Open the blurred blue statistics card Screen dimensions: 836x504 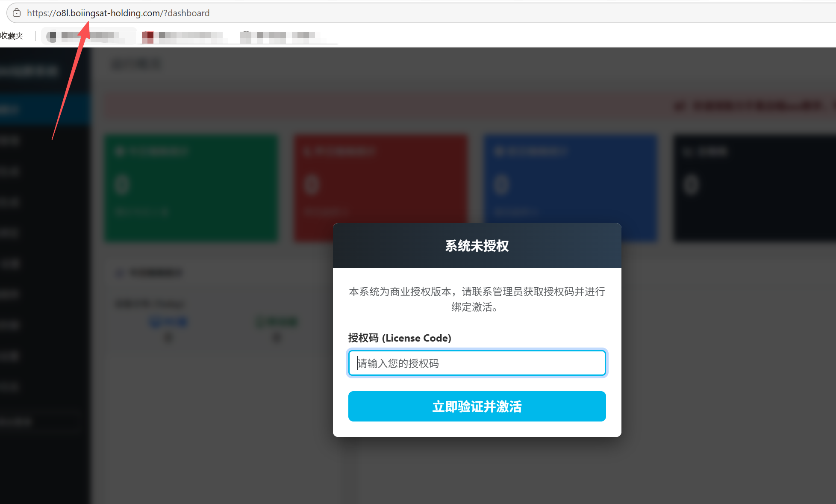[x=570, y=188]
